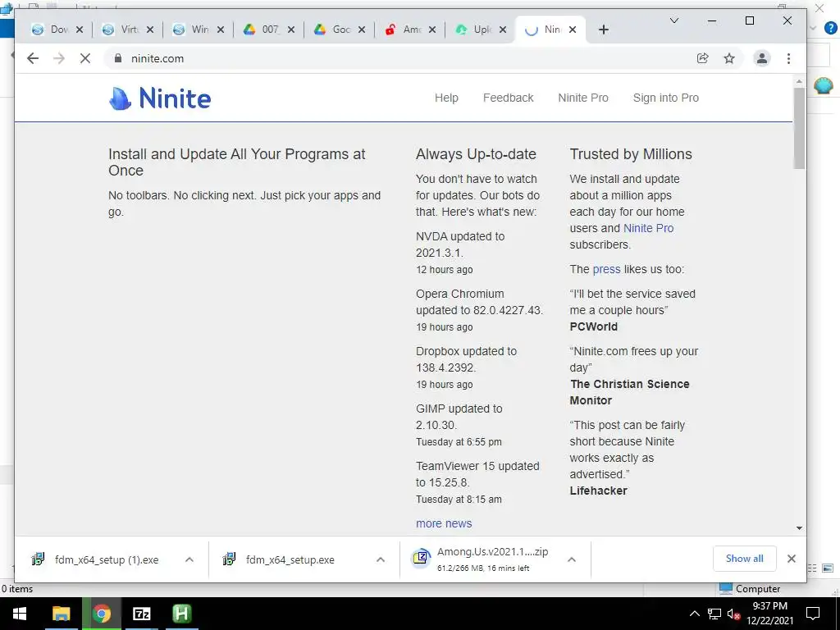Close the Am tab

(432, 30)
